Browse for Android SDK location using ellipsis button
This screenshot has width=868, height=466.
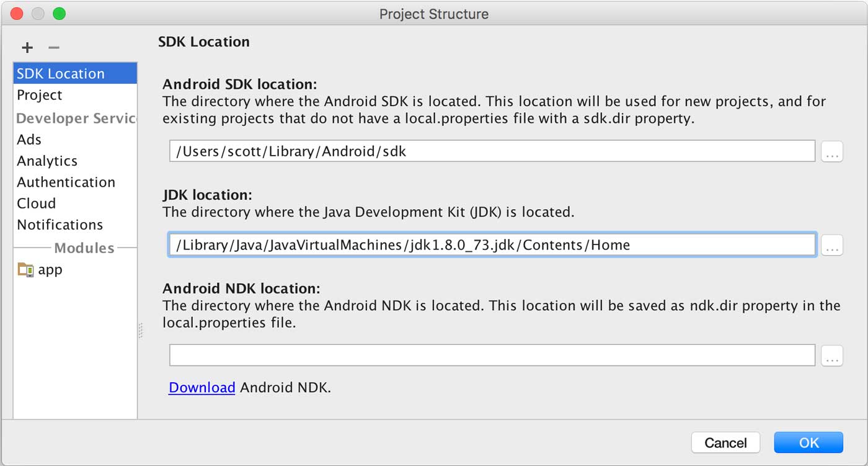pyautogui.click(x=833, y=151)
